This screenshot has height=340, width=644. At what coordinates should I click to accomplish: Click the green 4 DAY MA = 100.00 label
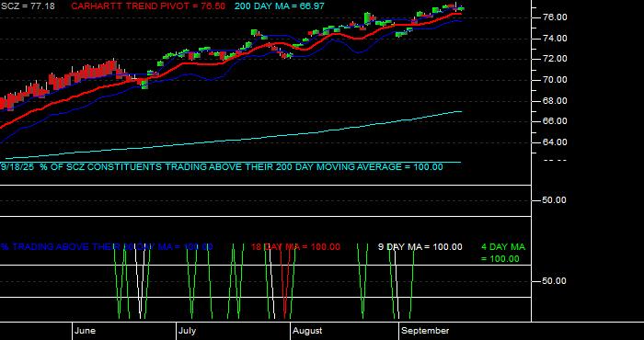(503, 253)
